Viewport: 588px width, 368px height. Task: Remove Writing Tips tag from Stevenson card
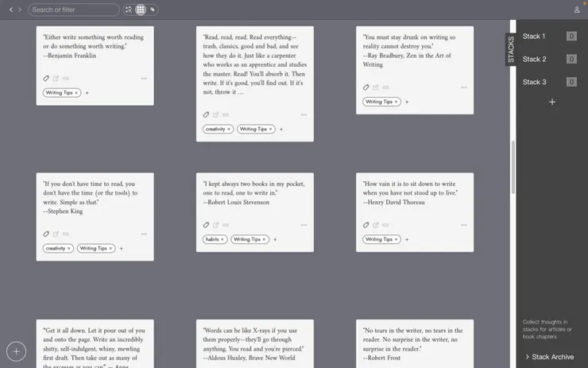click(264, 239)
